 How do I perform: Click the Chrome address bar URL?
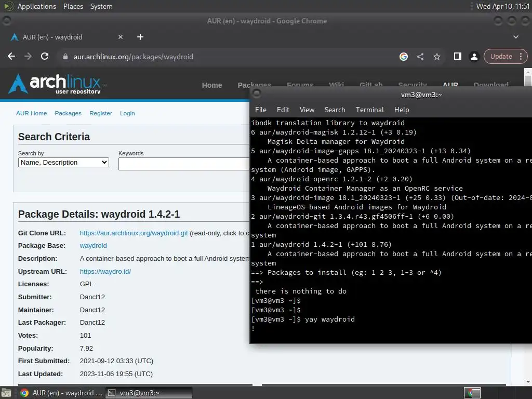[134, 57]
